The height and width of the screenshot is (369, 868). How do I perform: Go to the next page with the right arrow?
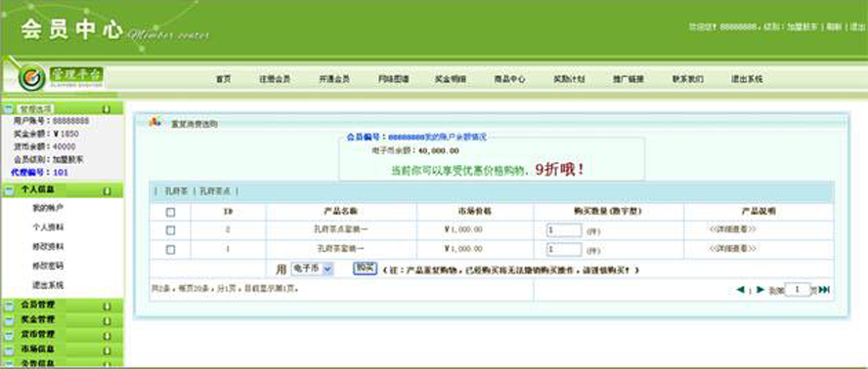760,289
